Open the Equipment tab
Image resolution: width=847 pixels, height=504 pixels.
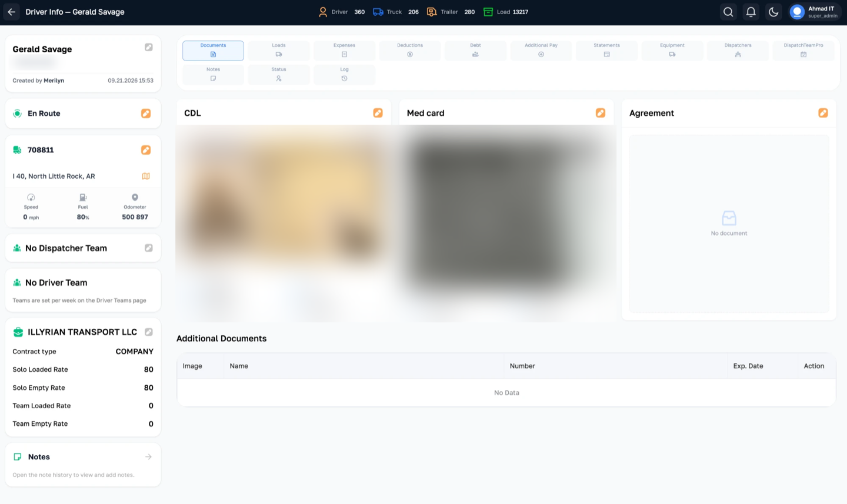[x=672, y=51]
